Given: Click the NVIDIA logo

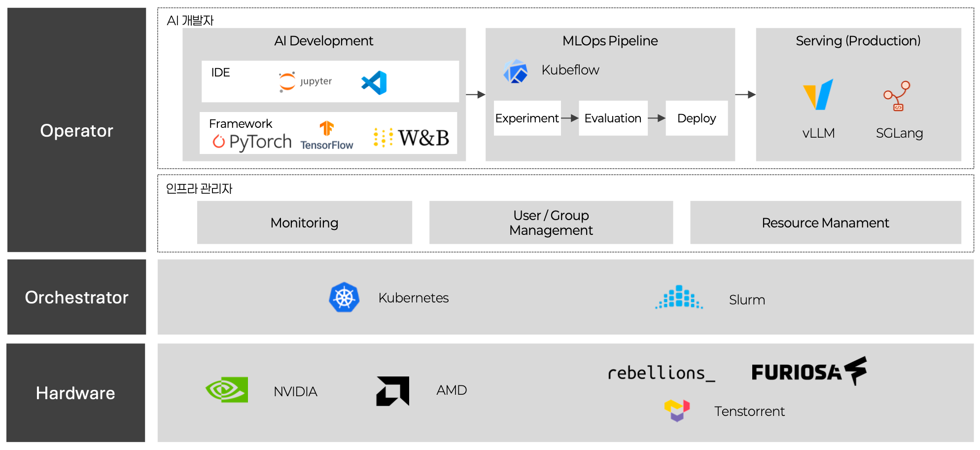Looking at the screenshot, I should (x=227, y=390).
